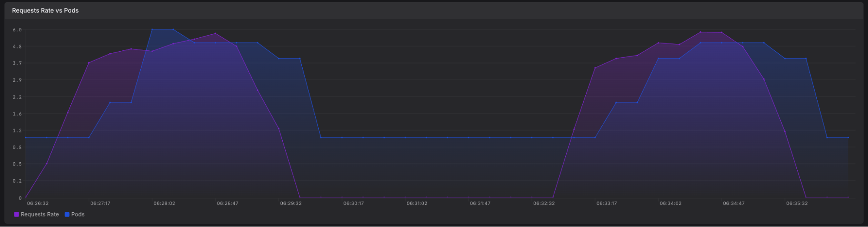Click the 06:26:32 time axis label
The height and width of the screenshot is (227, 868).
(x=38, y=204)
